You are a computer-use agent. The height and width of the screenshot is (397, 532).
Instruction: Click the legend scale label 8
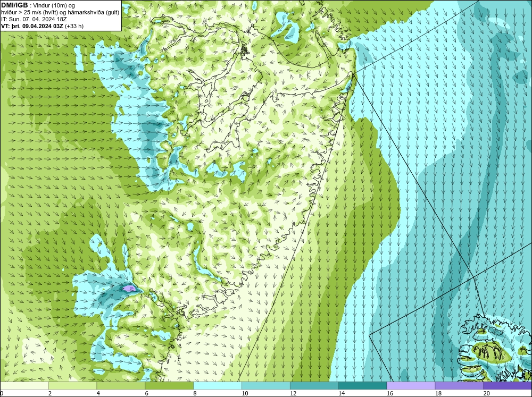tap(195, 393)
